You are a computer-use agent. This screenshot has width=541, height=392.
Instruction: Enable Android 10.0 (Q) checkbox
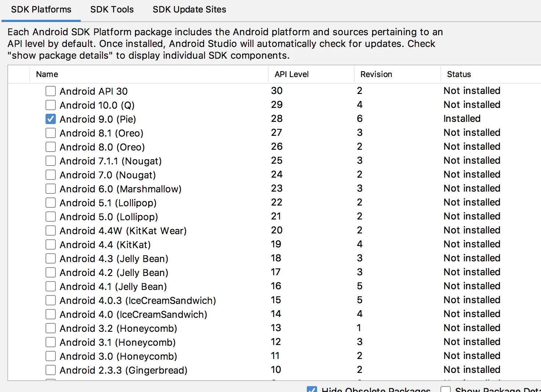click(51, 105)
